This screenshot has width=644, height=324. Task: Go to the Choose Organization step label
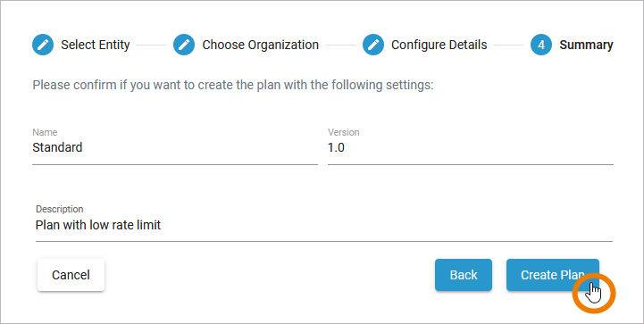pyautogui.click(x=261, y=45)
